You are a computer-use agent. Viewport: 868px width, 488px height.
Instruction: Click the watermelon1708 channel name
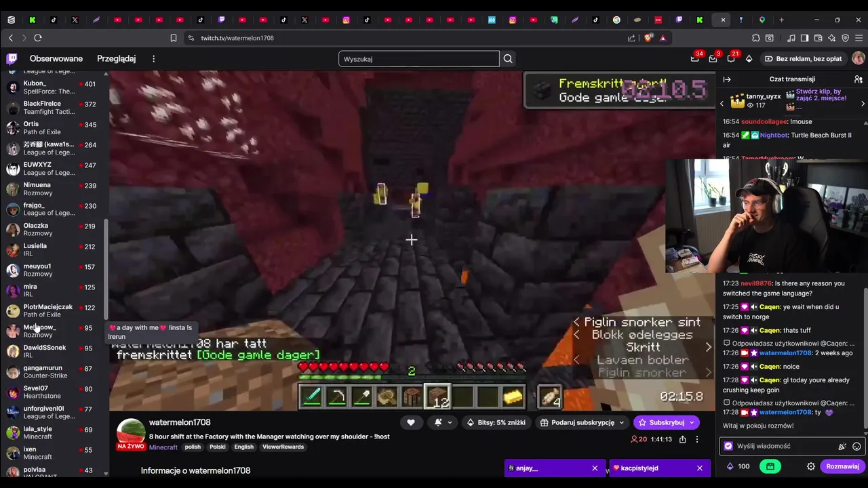tap(180, 422)
